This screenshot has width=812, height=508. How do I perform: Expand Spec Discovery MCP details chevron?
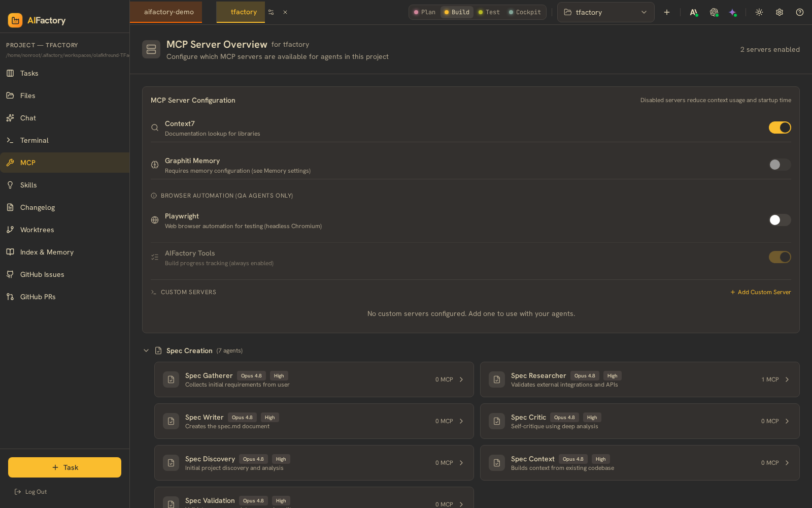pyautogui.click(x=461, y=463)
